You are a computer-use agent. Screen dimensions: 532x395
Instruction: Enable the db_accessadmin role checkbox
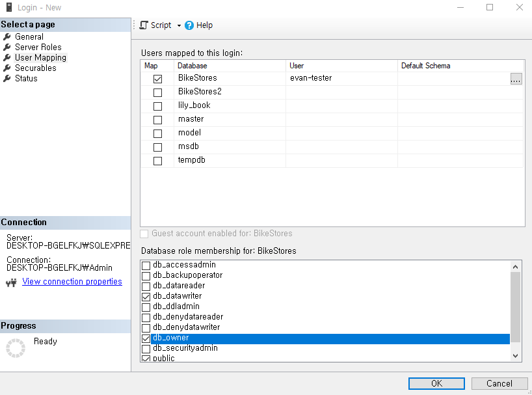click(x=146, y=266)
